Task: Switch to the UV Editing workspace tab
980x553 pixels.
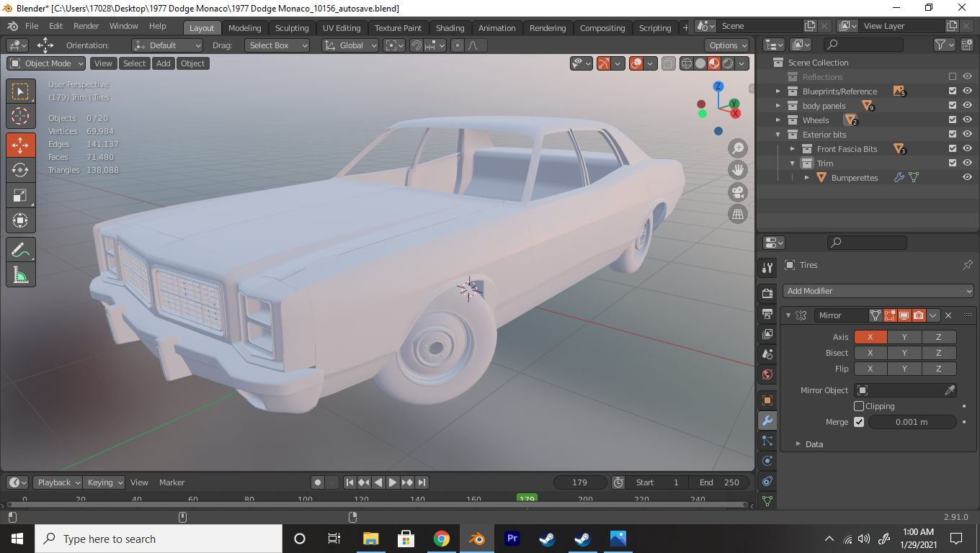Action: click(x=342, y=28)
